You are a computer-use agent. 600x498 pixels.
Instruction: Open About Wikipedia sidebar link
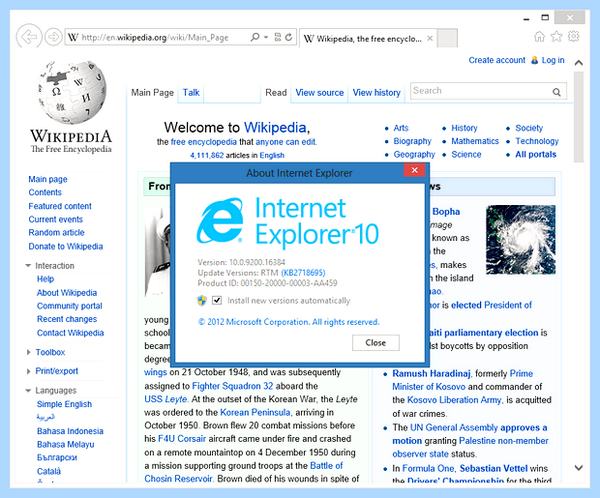coord(67,292)
